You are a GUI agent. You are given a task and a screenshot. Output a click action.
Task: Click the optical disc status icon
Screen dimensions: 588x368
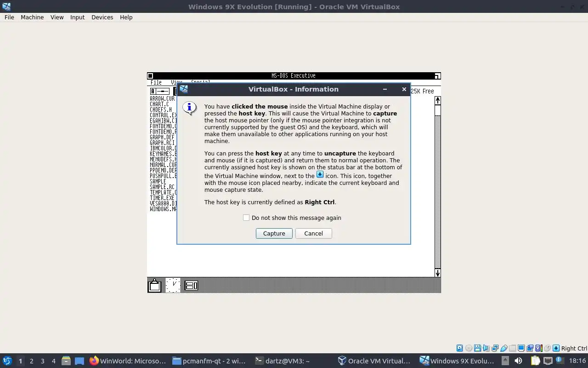coord(469,348)
